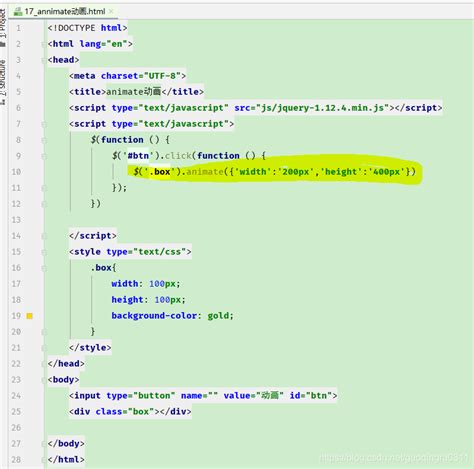
Task: Click the gold color swatch on line 19
Action: point(30,316)
